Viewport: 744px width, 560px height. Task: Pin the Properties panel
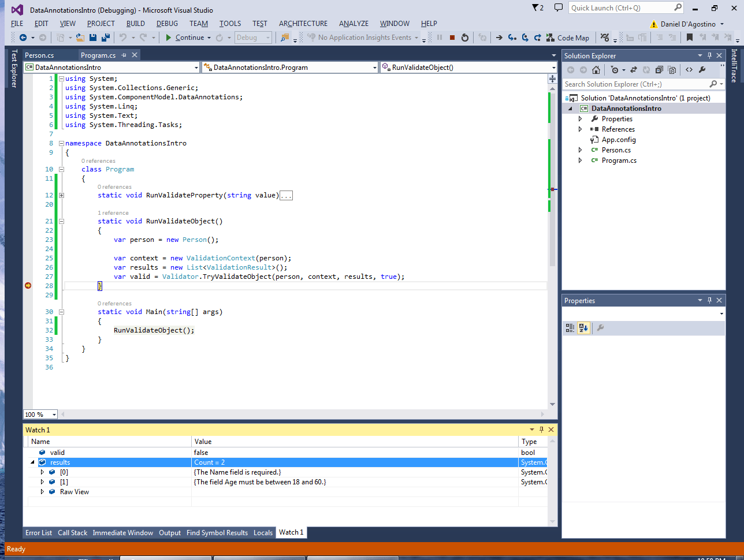(x=710, y=300)
